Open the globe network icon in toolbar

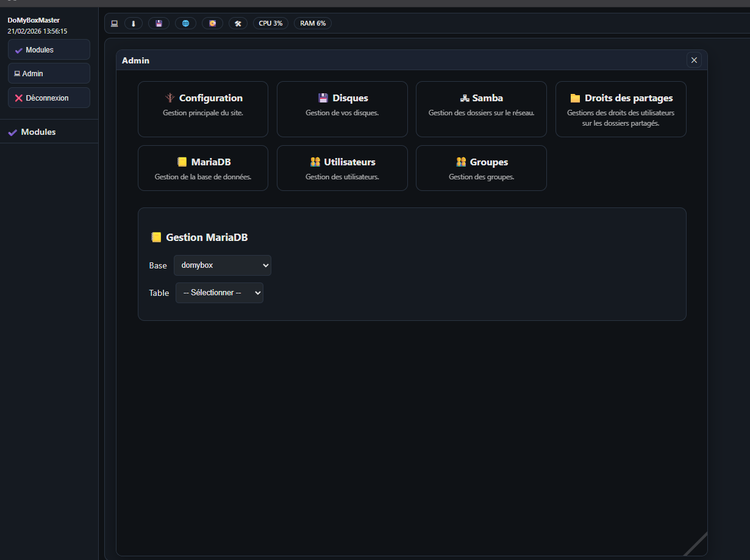(x=185, y=23)
